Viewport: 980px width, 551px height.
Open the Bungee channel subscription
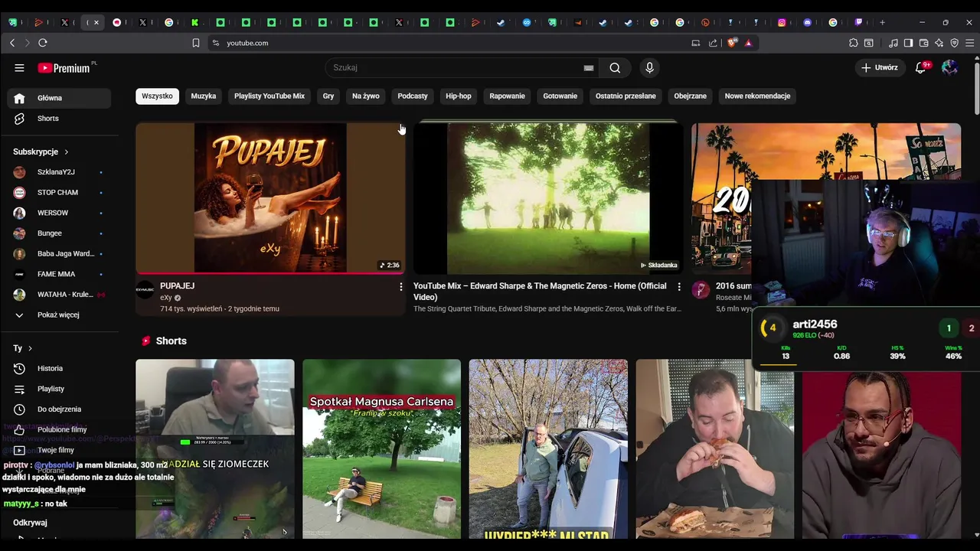tap(60, 233)
